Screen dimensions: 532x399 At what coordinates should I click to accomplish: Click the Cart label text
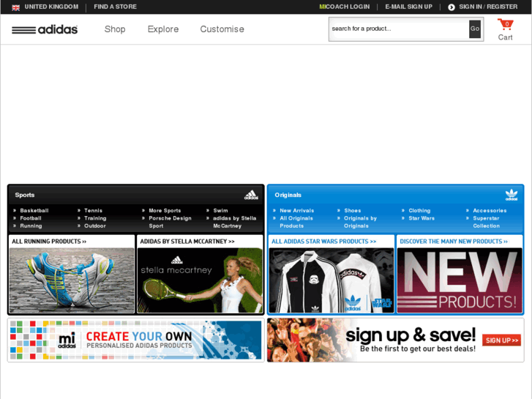pos(505,37)
